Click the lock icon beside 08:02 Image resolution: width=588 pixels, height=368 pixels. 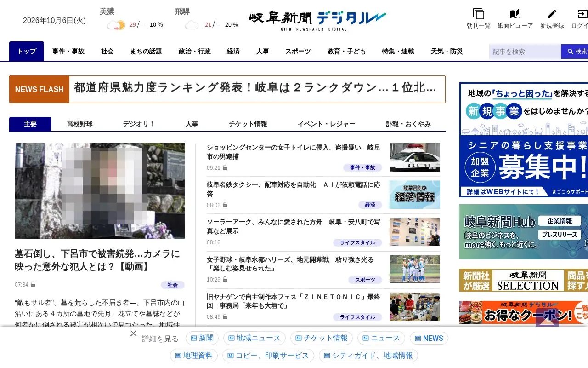[225, 205]
